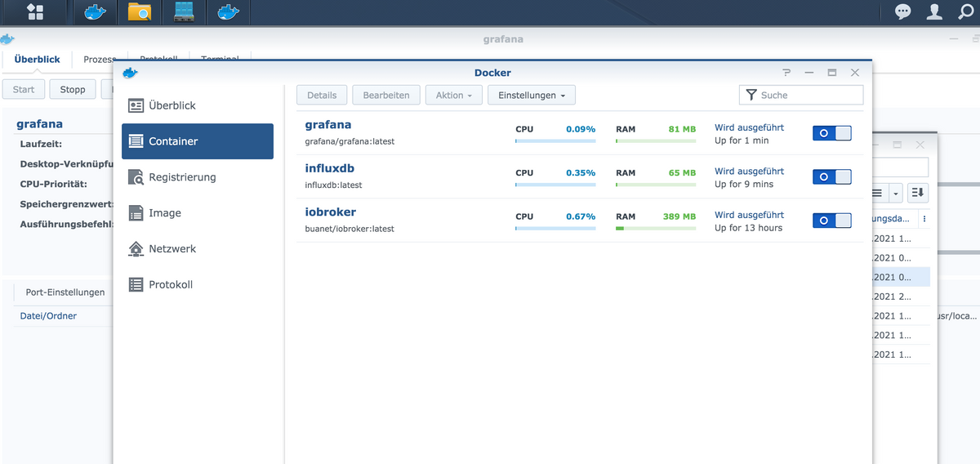Click the Up for 13 hours status text
The width and height of the screenshot is (980, 464).
[749, 228]
